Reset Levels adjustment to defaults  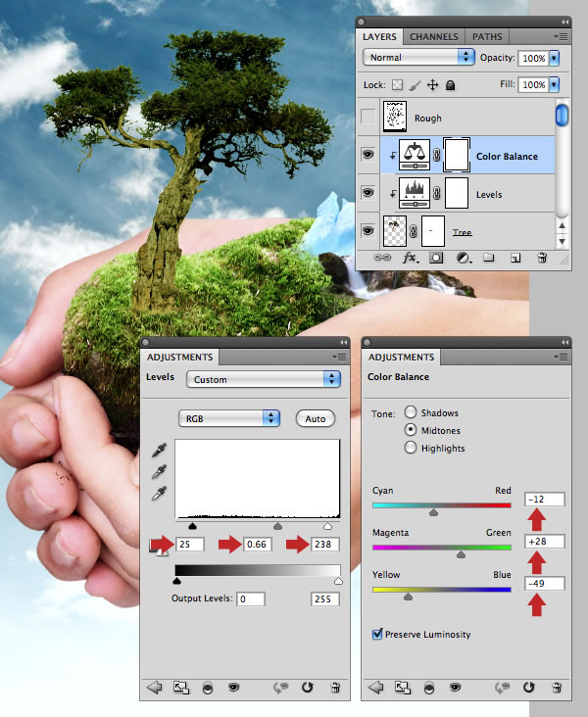pyautogui.click(x=307, y=687)
